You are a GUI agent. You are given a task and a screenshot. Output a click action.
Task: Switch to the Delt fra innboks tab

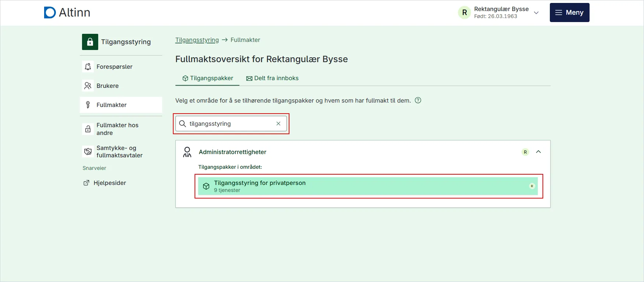tap(272, 78)
